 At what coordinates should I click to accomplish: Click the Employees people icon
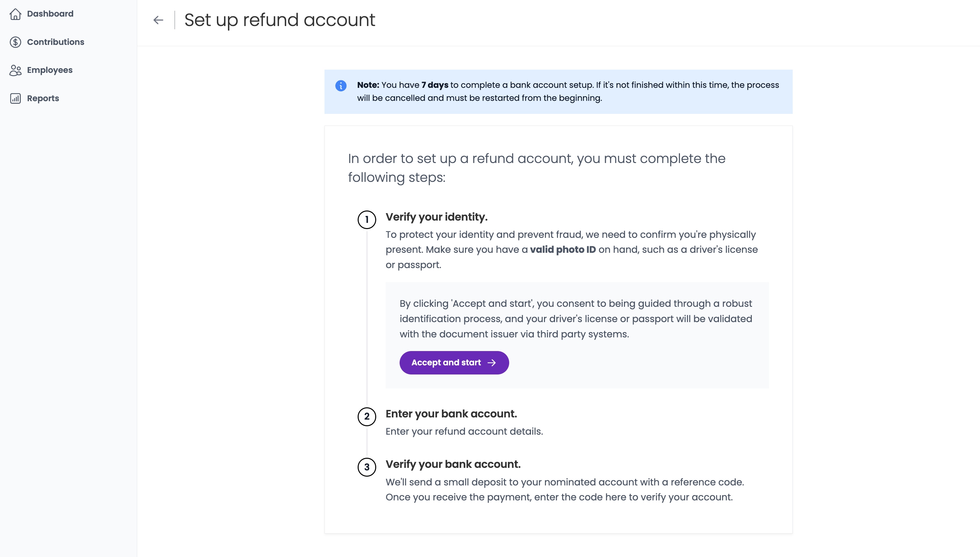(x=15, y=70)
